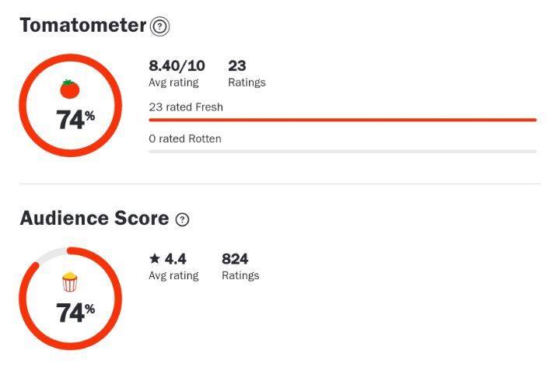
Task: Click the "Ratings" label under 824
Action: (x=240, y=275)
